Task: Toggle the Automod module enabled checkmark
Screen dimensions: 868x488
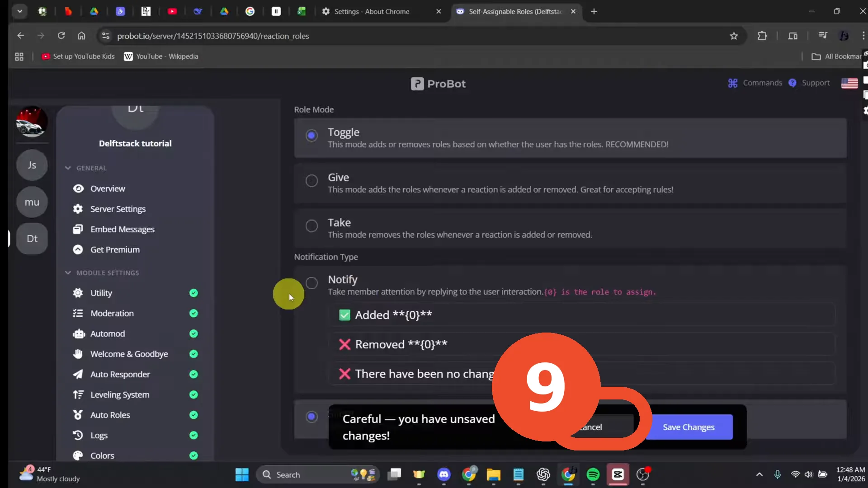Action: pyautogui.click(x=193, y=333)
